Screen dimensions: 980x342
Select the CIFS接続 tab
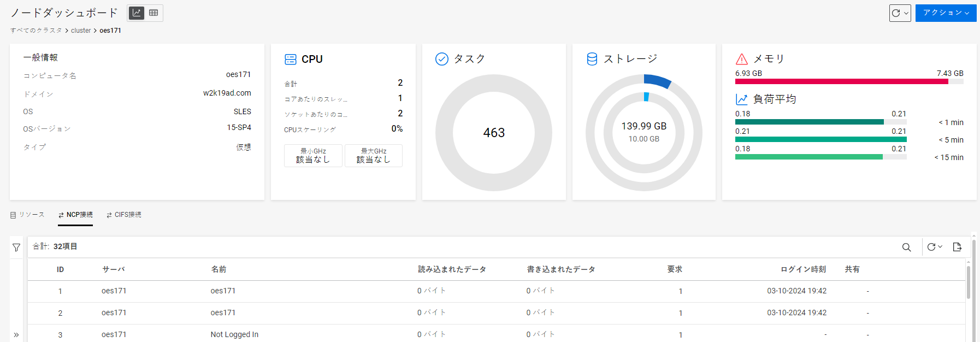[124, 215]
